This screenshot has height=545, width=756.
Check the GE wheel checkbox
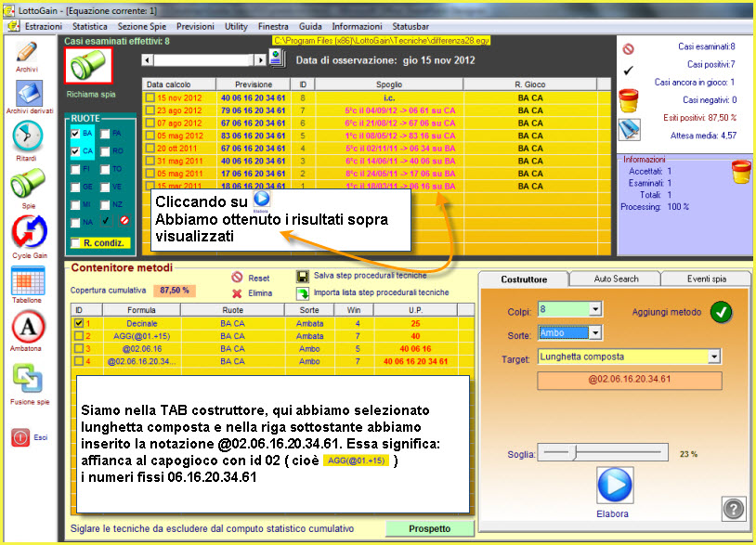(75, 187)
